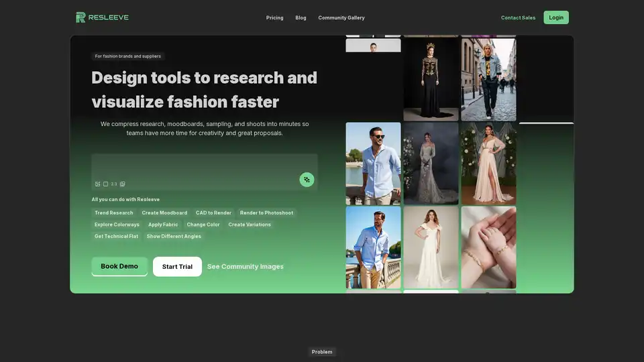Follow the See Community Images link
644x362 pixels.
(x=246, y=267)
